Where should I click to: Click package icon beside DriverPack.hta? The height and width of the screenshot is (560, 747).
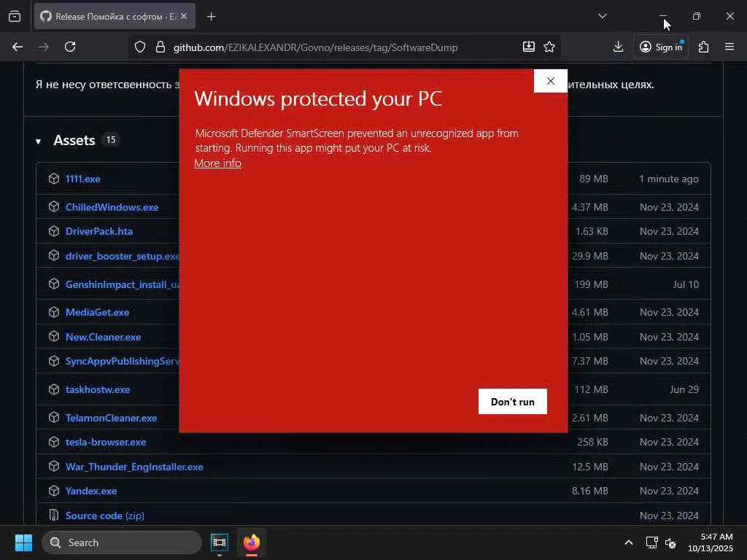pyautogui.click(x=54, y=231)
